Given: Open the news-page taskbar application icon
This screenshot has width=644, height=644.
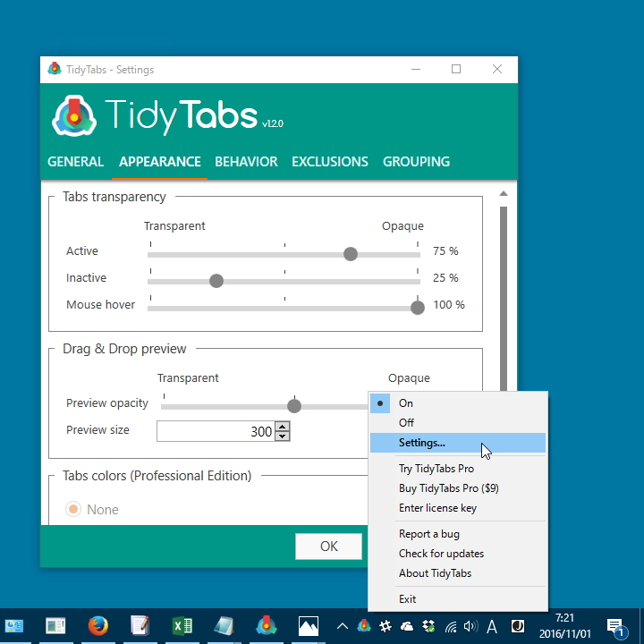Looking at the screenshot, I should (55, 626).
